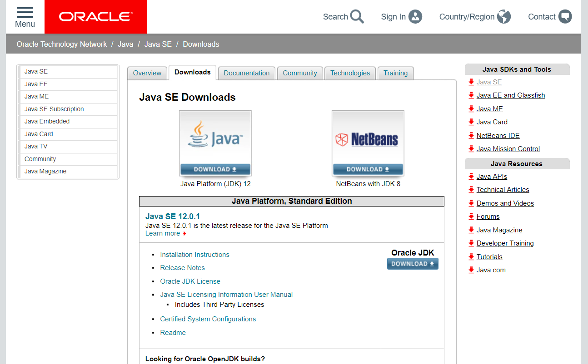Click 'NetBeans with JDK 8' caption
The height and width of the screenshot is (364, 588).
[368, 184]
